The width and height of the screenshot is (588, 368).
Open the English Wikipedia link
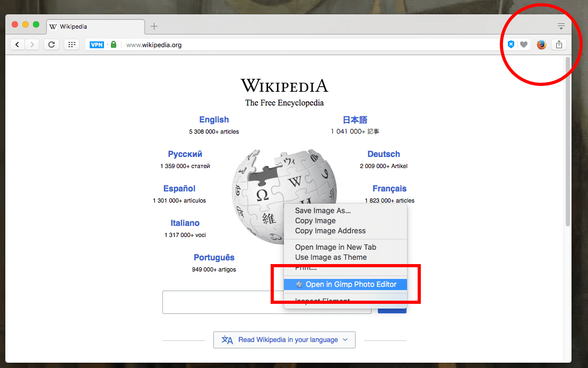click(214, 119)
